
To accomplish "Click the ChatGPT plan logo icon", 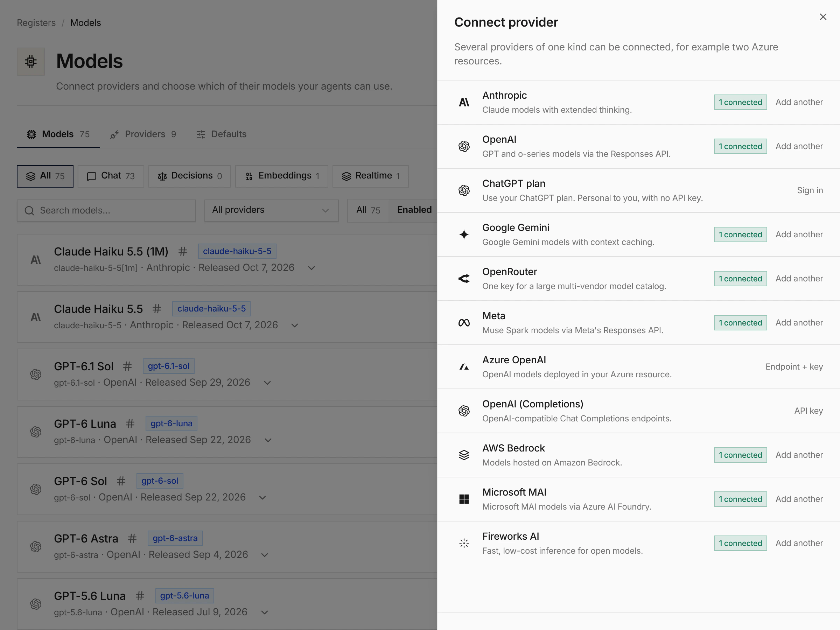I will click(464, 190).
